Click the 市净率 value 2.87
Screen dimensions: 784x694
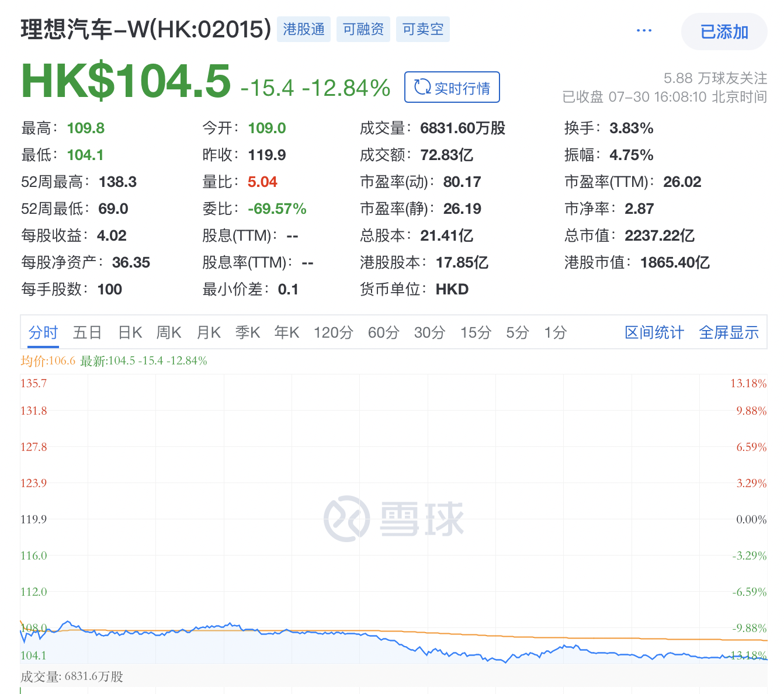click(639, 209)
